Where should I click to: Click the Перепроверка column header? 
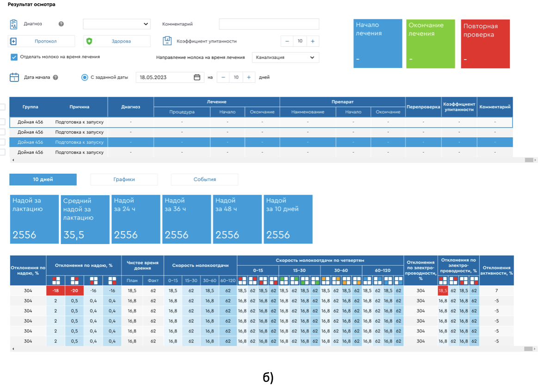pyautogui.click(x=423, y=107)
